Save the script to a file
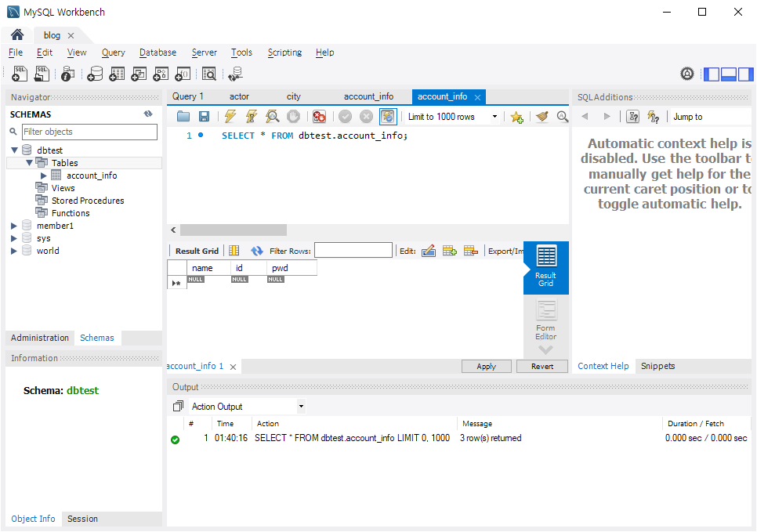 205,116
